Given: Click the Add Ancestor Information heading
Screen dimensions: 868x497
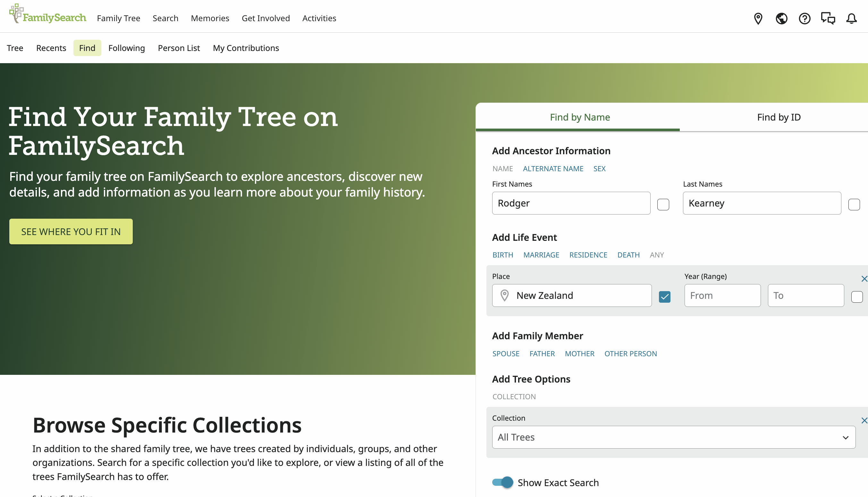Looking at the screenshot, I should (551, 151).
